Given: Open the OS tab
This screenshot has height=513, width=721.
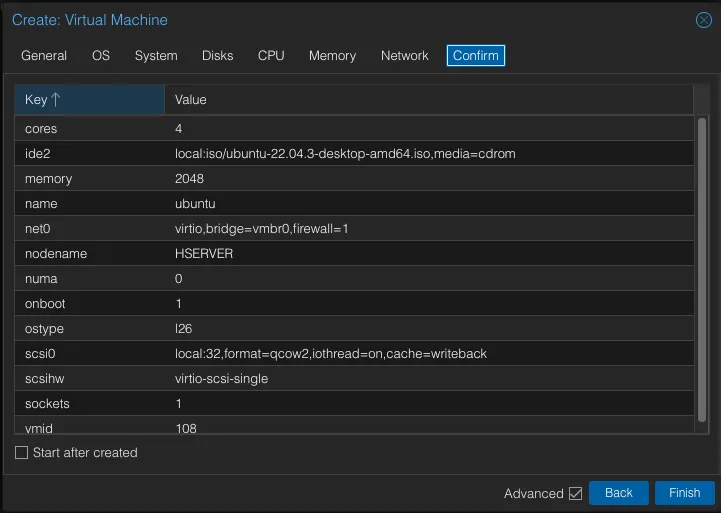Looking at the screenshot, I should click(101, 56).
